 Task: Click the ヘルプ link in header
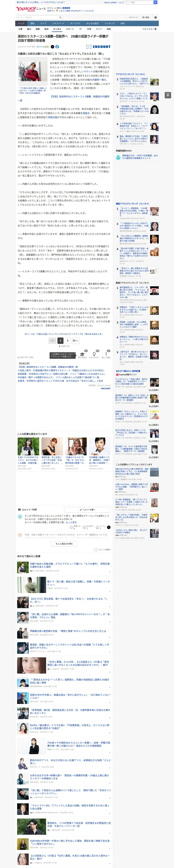pos(121,2)
